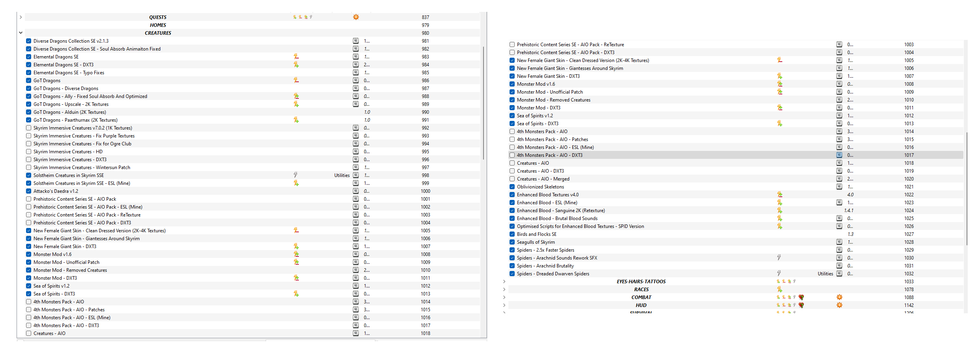This screenshot has width=980, height=352.
Task: Select Prehistoric Content Series SE - AIO Pack - ESL (Mine)
Action: (x=253, y=207)
